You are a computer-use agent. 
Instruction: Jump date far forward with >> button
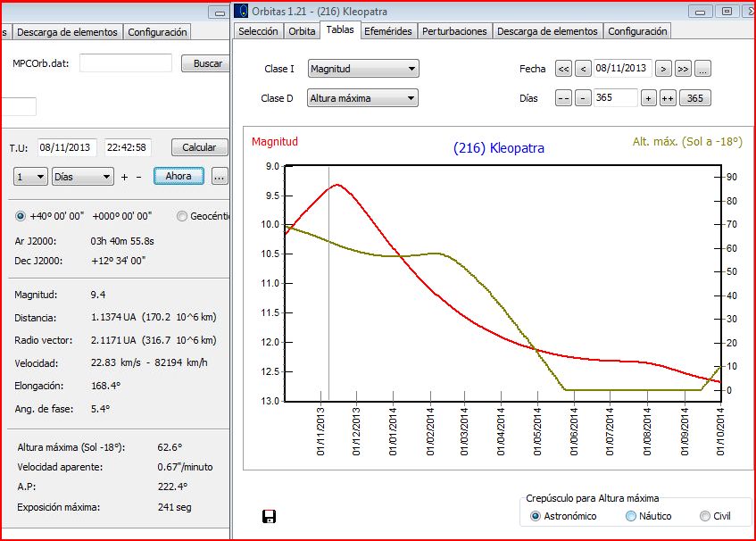(683, 69)
